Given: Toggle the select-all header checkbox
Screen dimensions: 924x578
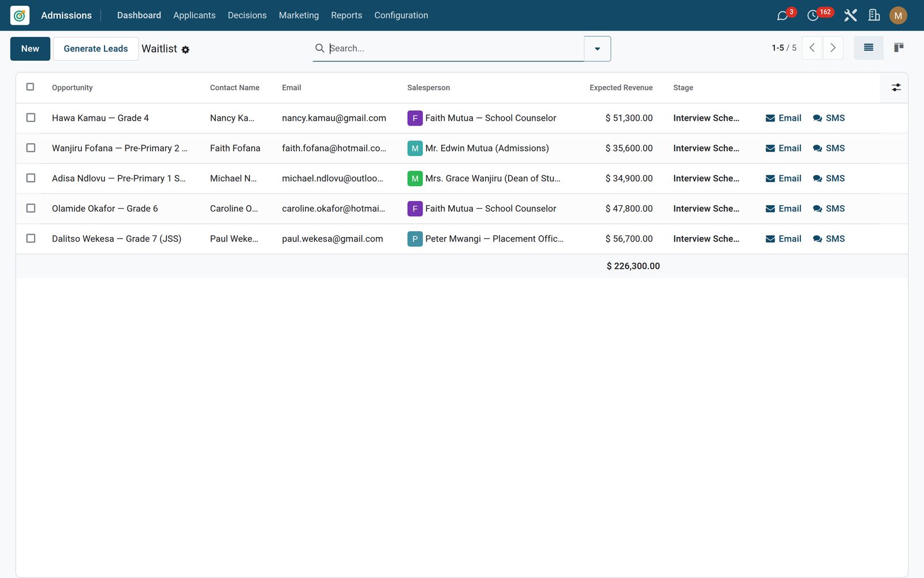Looking at the screenshot, I should [x=30, y=87].
